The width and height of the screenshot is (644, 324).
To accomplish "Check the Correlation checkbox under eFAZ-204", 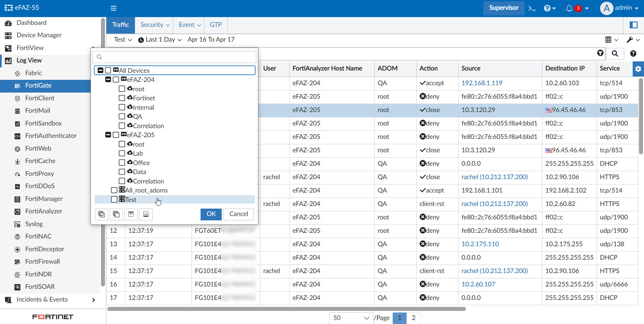I will (122, 125).
